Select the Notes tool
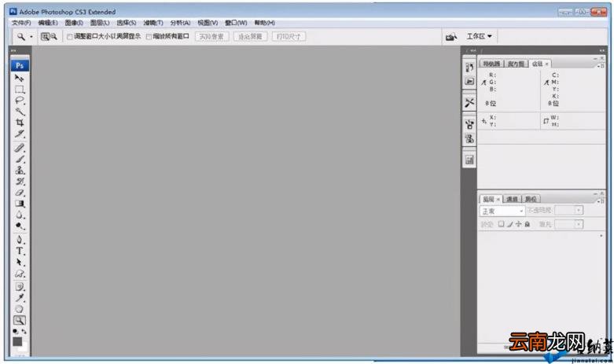614x364 pixels. pos(19,286)
